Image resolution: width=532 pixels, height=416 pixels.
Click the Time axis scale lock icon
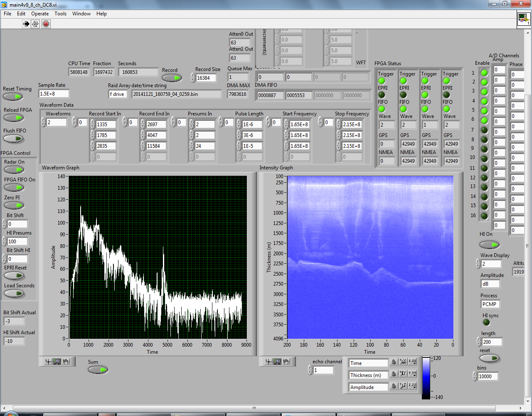click(394, 362)
